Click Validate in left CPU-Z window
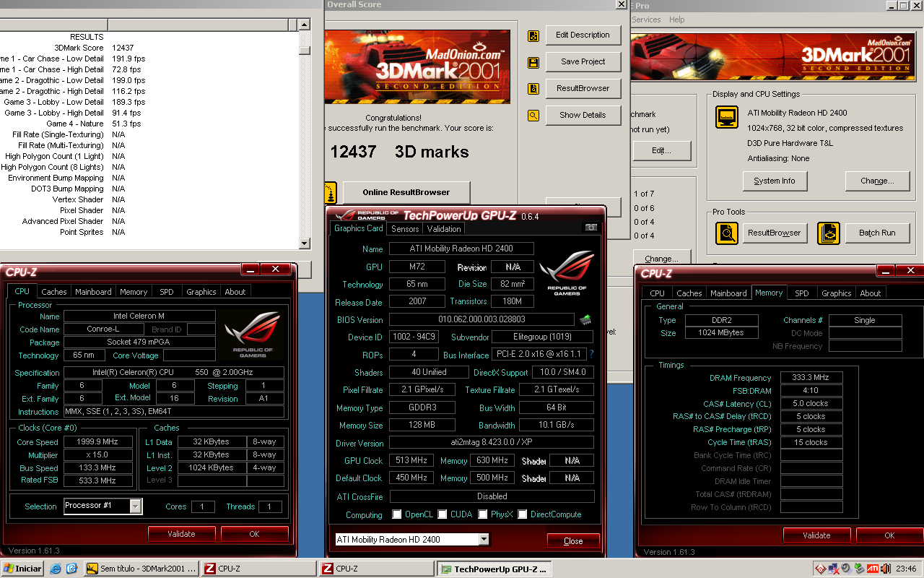The height and width of the screenshot is (578, 924). [181, 534]
